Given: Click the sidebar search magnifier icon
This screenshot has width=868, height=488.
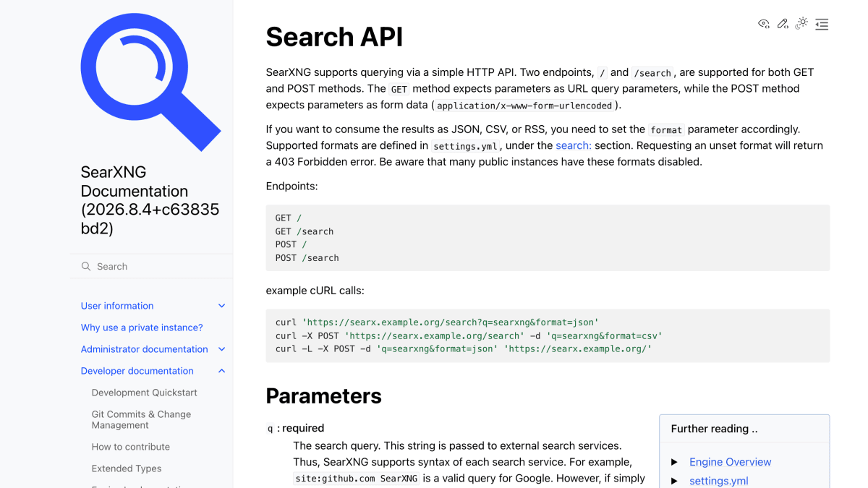Looking at the screenshot, I should coord(86,266).
